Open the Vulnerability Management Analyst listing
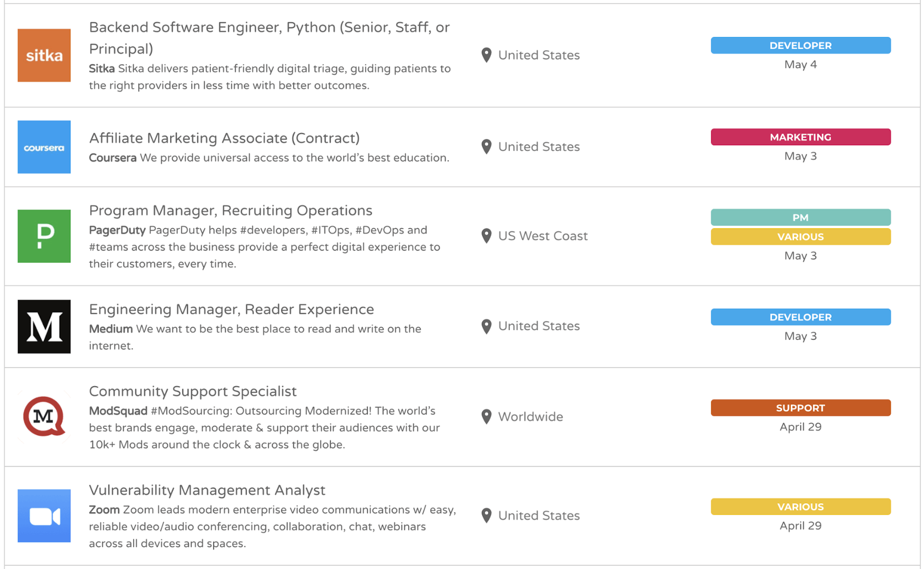The height and width of the screenshot is (569, 924). click(207, 490)
